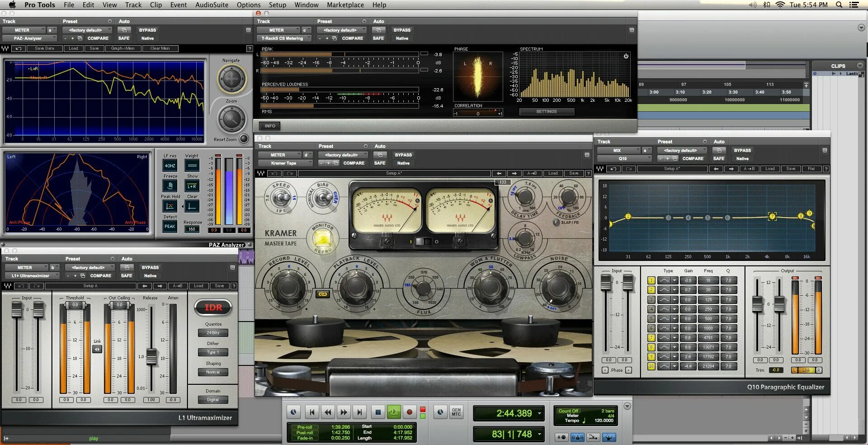Click the Q10 undo arrow icon
868x445 pixels.
coord(613,169)
